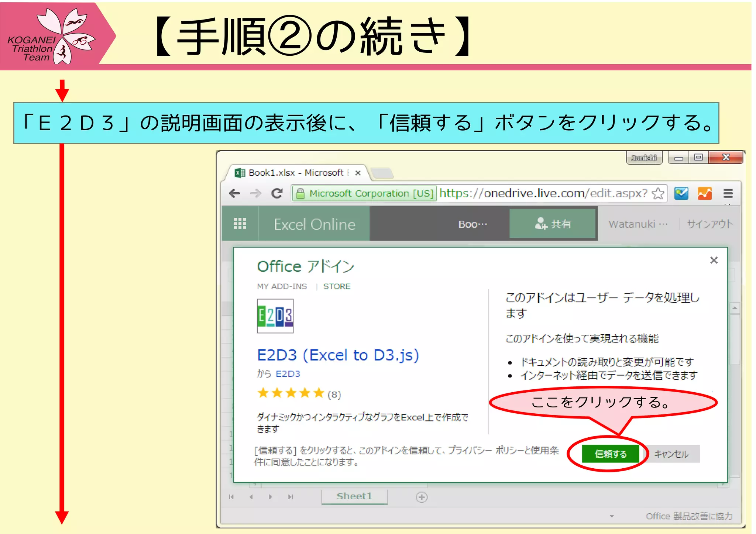Click vertical scrollbar up arrow
Viewport: 756px width, 534px height.
click(x=735, y=308)
